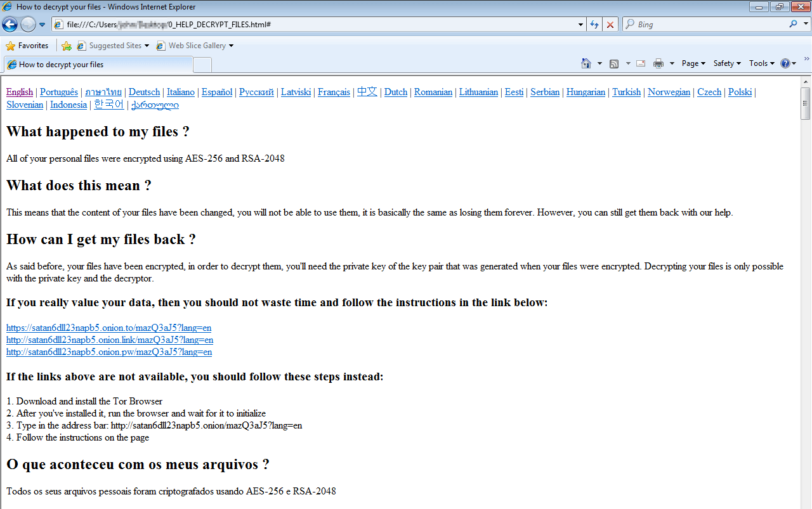Viewport: 812px width, 509px height.
Task: Select the 'How to decrypt your files' tab
Action: tap(98, 65)
